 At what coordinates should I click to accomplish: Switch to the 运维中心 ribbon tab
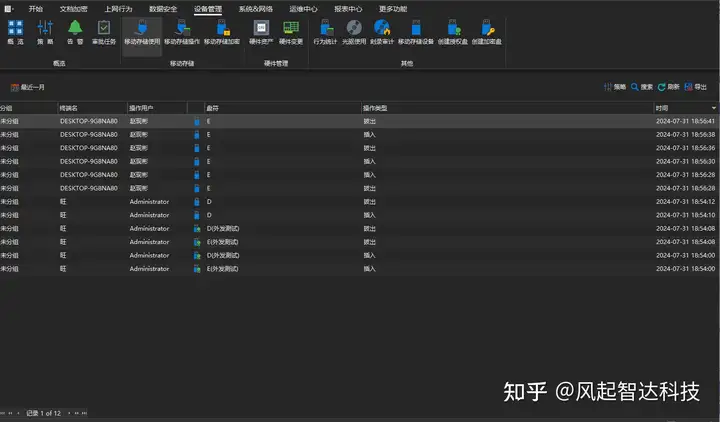tap(303, 9)
